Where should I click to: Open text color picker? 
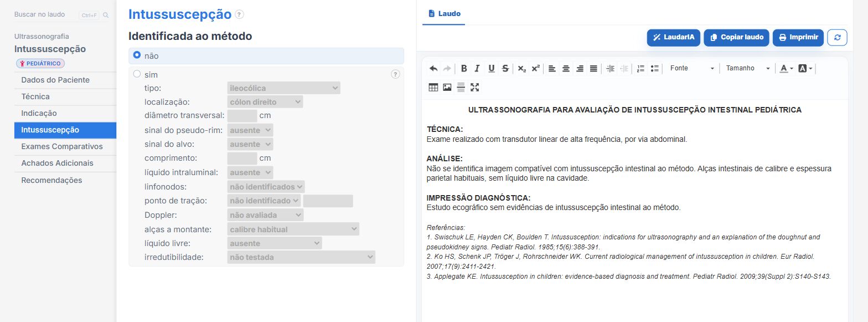click(786, 68)
